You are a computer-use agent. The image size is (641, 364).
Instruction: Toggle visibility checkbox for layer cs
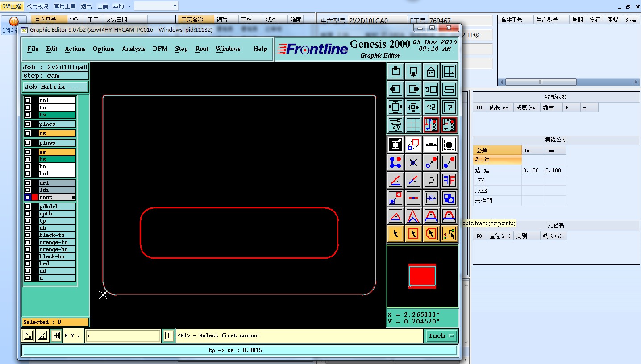coord(28,133)
